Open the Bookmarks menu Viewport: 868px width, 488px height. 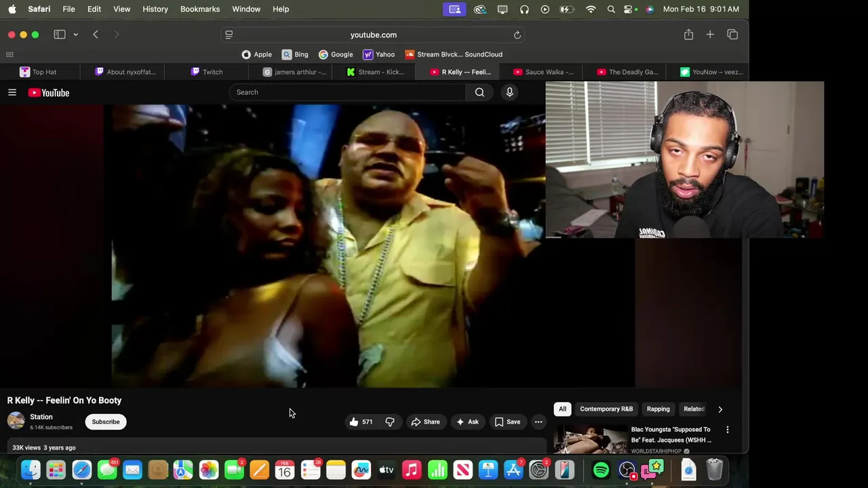(200, 9)
